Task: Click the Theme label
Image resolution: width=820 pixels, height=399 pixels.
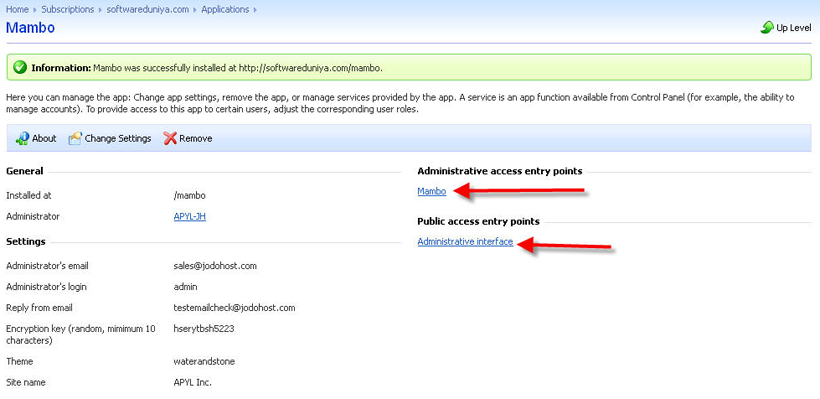Action: pyautogui.click(x=19, y=361)
